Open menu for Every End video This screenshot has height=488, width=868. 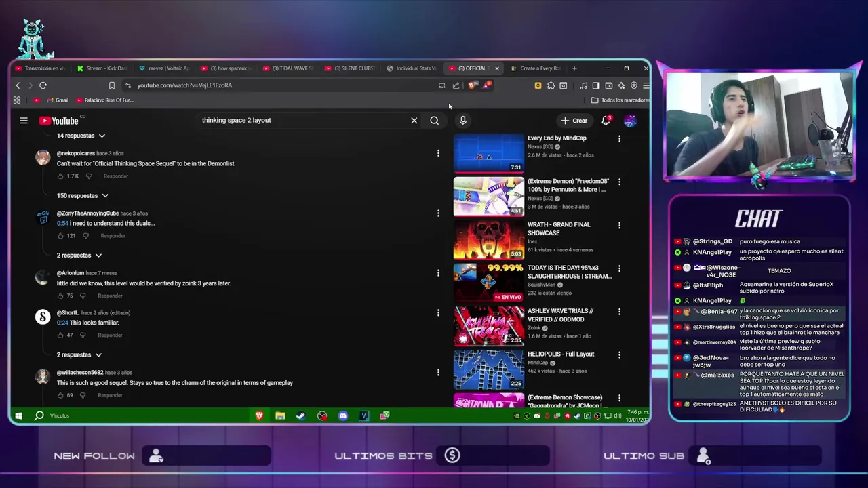coord(619,139)
